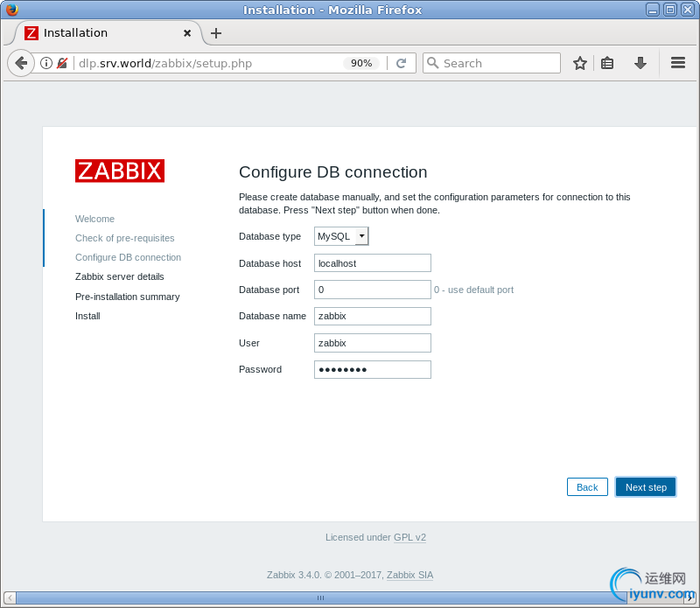This screenshot has width=700, height=608.
Task: Click the '0 - use default port' hint
Action: coord(473,290)
